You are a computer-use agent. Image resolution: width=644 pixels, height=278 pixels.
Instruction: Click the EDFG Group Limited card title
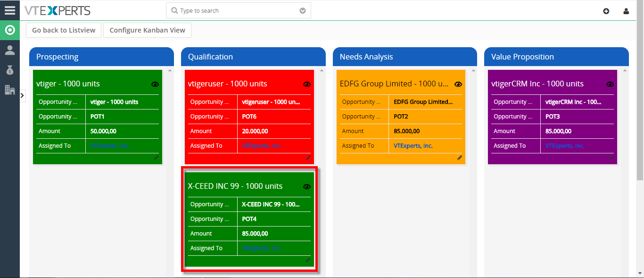click(x=394, y=84)
